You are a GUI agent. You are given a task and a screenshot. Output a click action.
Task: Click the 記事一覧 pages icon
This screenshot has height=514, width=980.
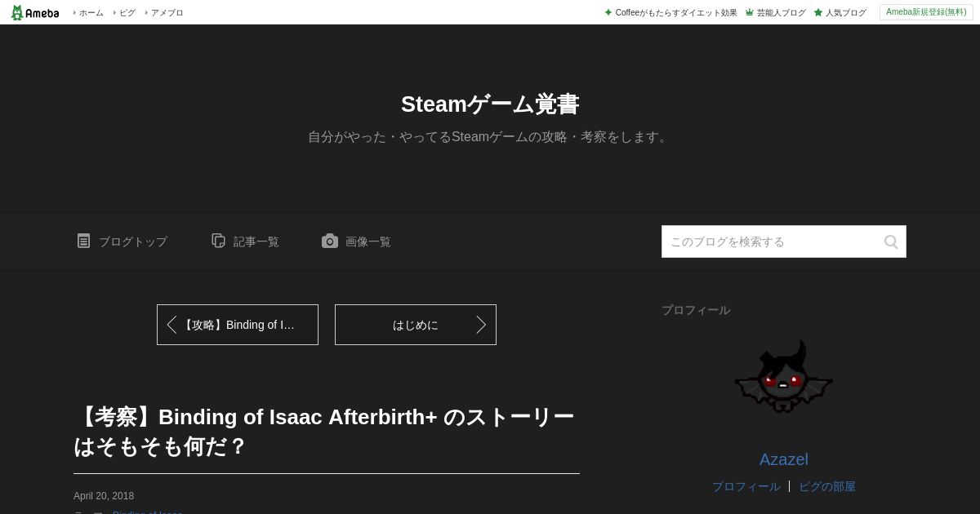(218, 241)
